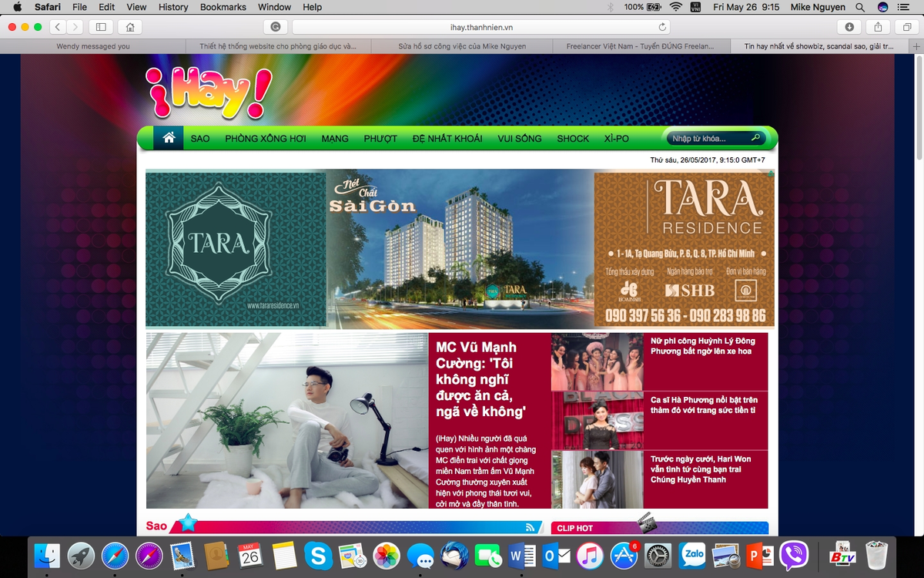Open the Bookmarks menu
This screenshot has height=578, width=924.
223,7
